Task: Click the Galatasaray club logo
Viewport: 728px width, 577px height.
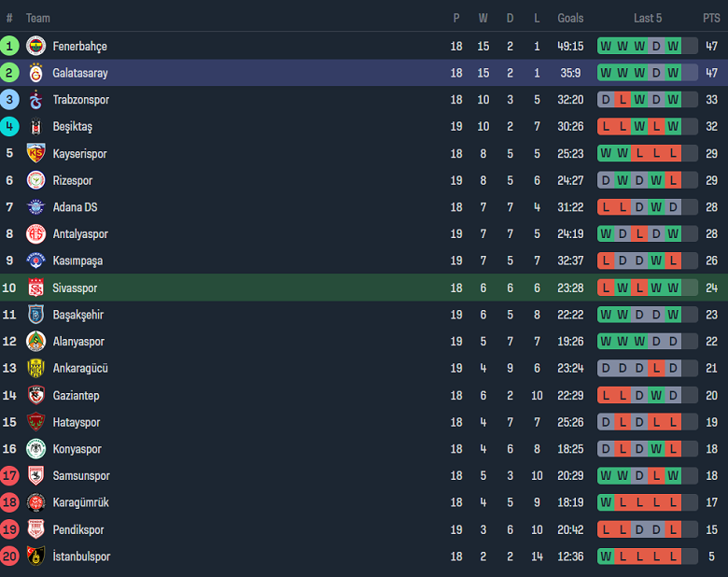Action: pos(35,73)
